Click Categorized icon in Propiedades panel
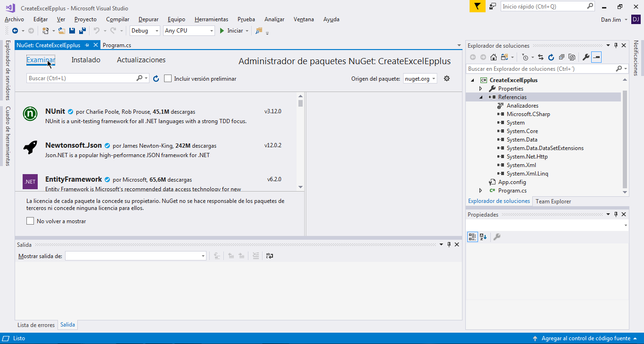The image size is (644, 344). [x=472, y=237]
